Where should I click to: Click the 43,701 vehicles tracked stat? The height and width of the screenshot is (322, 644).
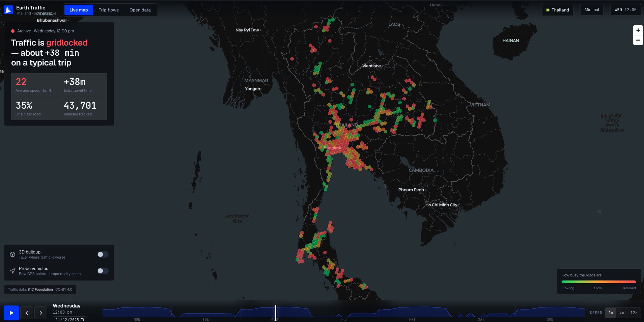(83, 108)
